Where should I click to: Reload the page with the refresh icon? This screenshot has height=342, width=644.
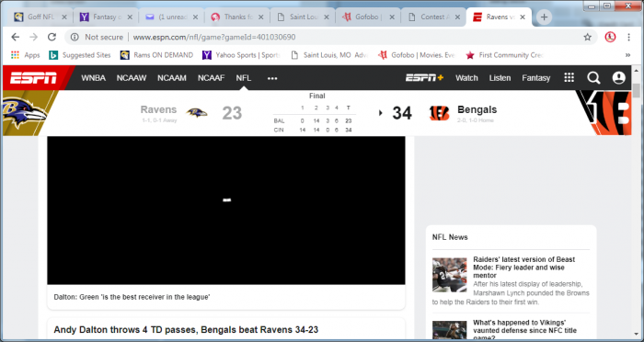coord(52,37)
